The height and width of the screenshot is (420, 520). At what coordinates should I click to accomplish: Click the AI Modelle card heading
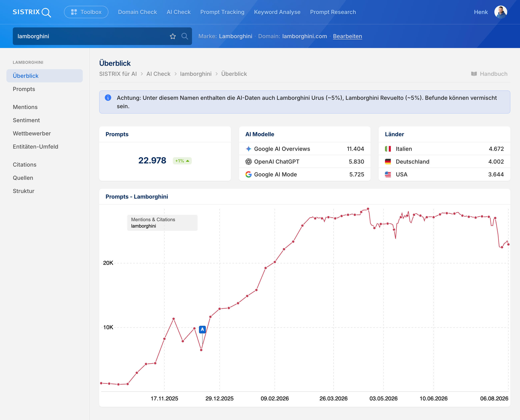point(260,134)
